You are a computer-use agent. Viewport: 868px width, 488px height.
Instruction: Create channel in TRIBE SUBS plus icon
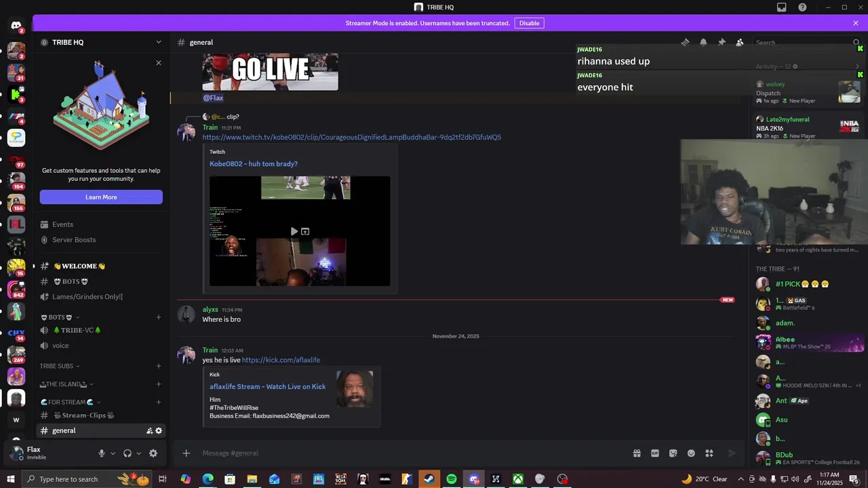pyautogui.click(x=159, y=366)
